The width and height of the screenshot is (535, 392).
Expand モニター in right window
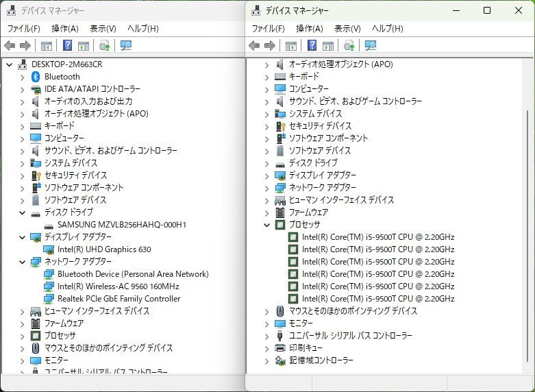267,323
